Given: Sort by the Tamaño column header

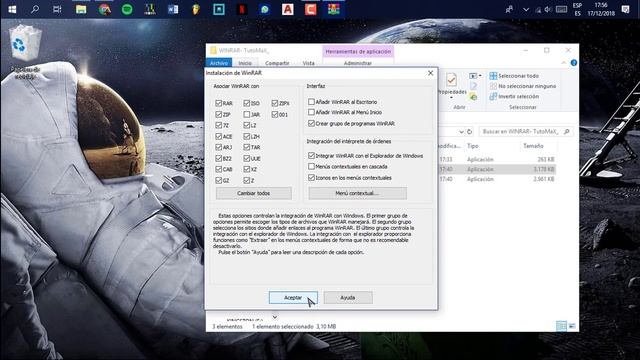Looking at the screenshot, I should (533, 146).
